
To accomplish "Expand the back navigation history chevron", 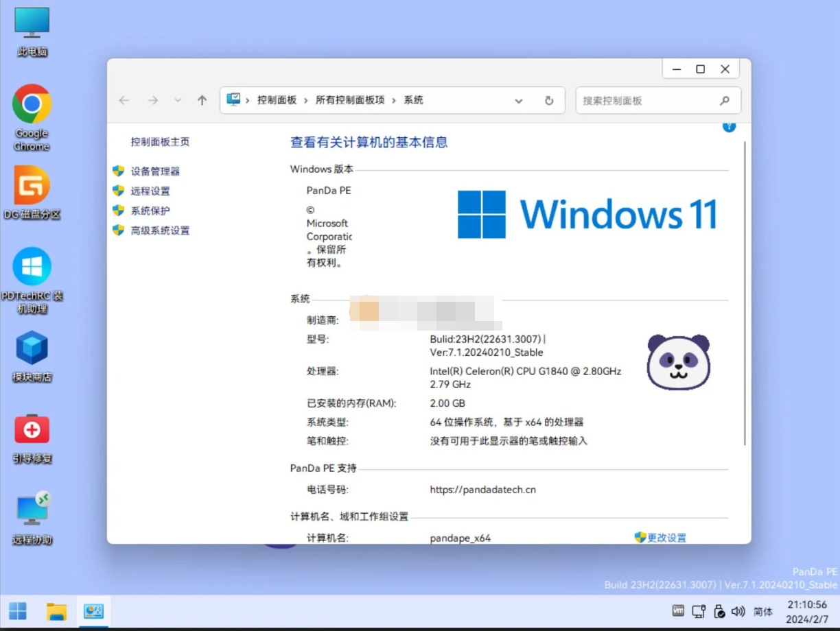I will coord(177,100).
